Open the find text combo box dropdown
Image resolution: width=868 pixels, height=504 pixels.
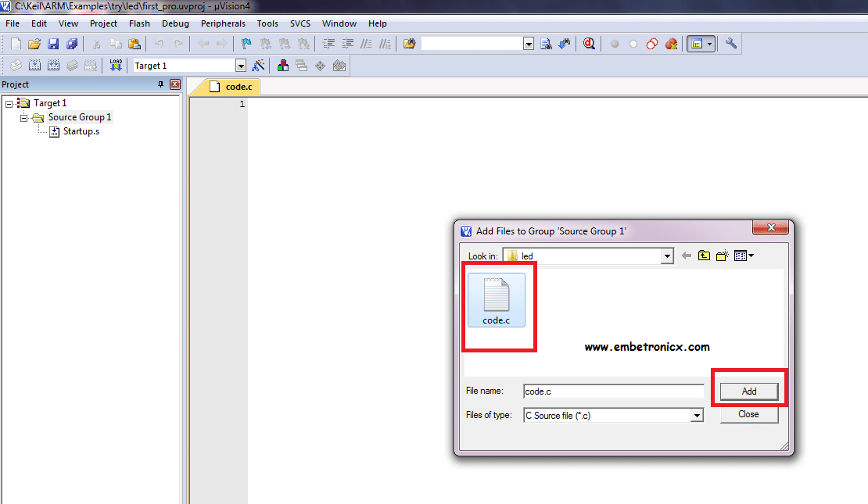528,45
